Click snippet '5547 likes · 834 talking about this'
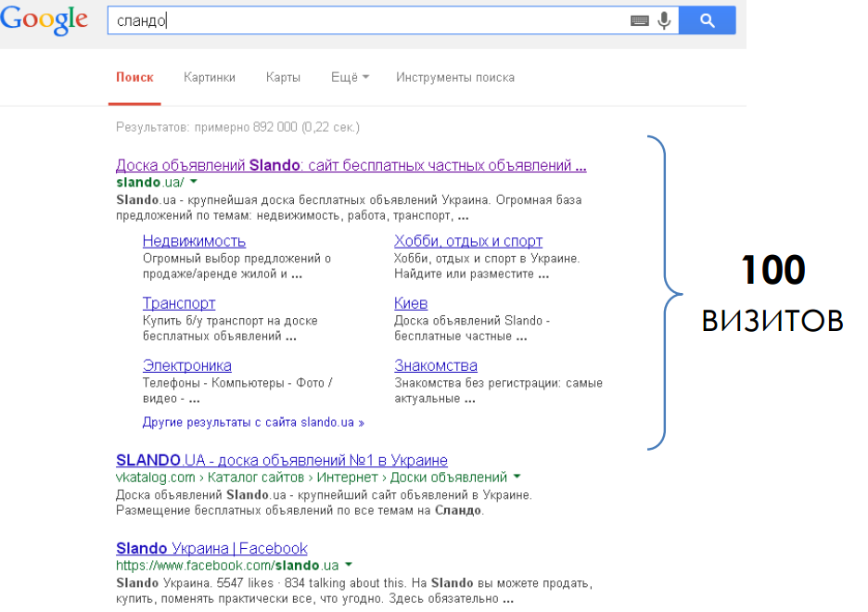The width and height of the screenshot is (868, 612). tap(311, 583)
